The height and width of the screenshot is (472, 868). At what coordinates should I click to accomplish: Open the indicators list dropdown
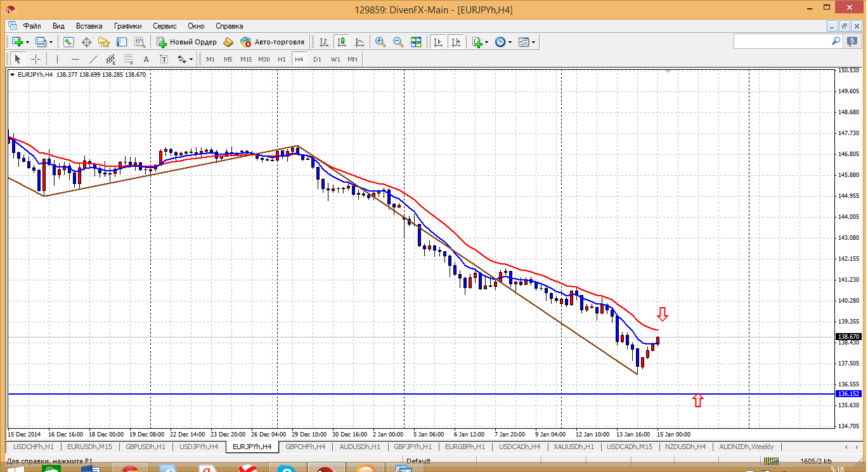click(486, 43)
